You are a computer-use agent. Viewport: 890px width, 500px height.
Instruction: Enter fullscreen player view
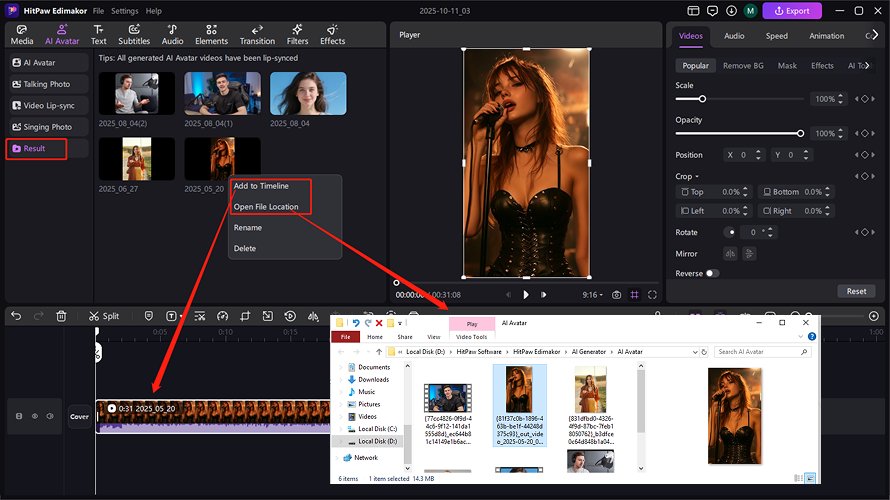tap(652, 295)
